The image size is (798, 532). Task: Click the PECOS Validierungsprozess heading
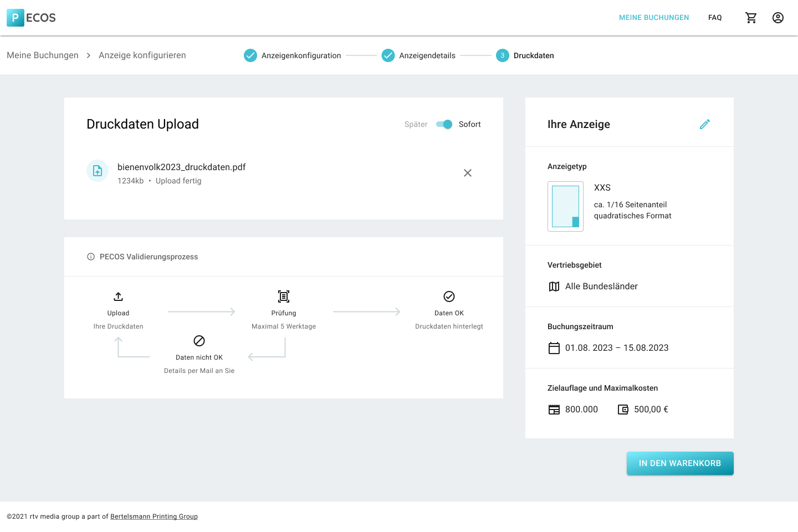click(149, 257)
